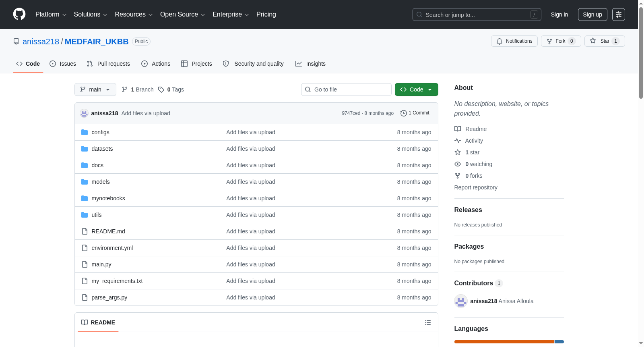Click the Pricing link
This screenshot has width=644, height=347.
tap(266, 15)
